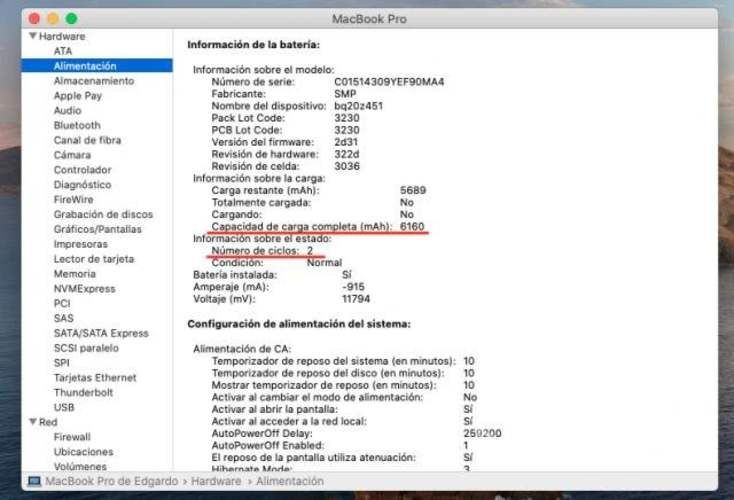Open Ubicaciones under Red
This screenshot has width=734, height=500.
(83, 452)
